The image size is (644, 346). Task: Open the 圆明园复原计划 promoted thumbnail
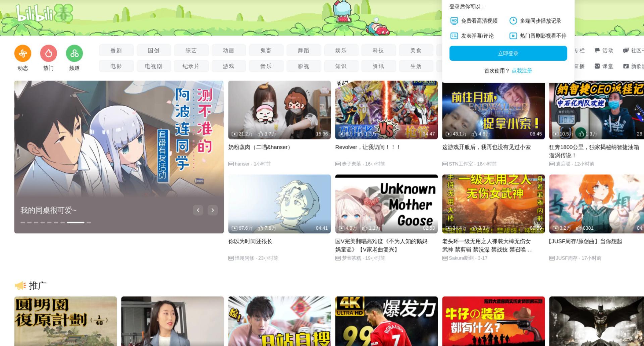(x=65, y=321)
